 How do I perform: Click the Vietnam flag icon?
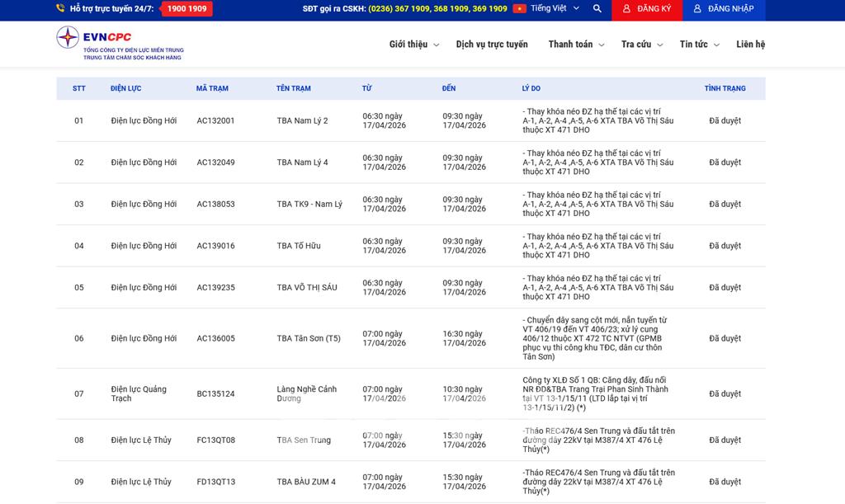pyautogui.click(x=519, y=9)
